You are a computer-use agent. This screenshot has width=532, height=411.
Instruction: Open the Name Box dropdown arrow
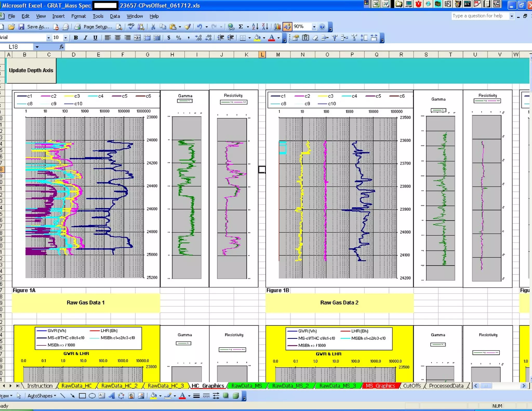(37, 47)
